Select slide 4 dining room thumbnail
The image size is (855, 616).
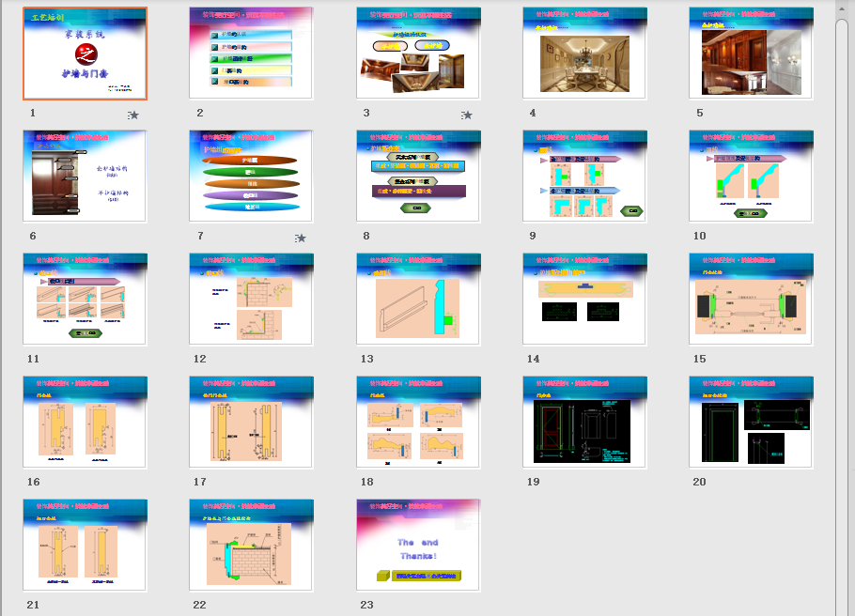tap(584, 53)
